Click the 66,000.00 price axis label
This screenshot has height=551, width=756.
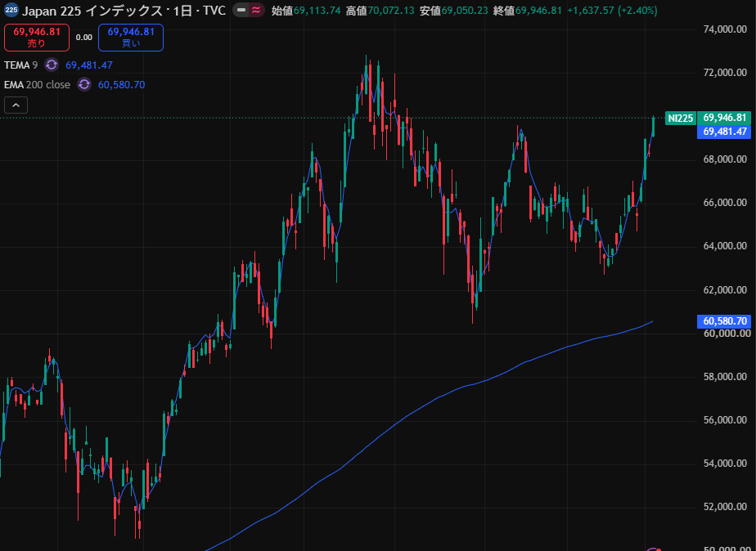tap(725, 203)
